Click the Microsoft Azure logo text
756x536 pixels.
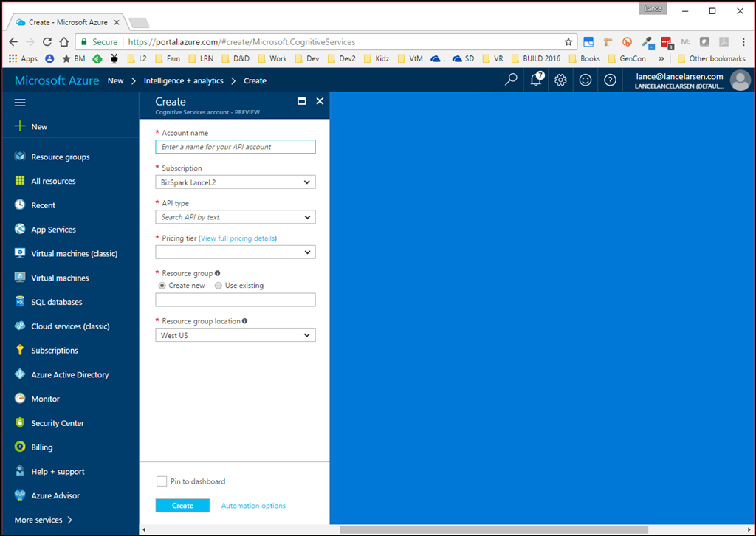57,80
